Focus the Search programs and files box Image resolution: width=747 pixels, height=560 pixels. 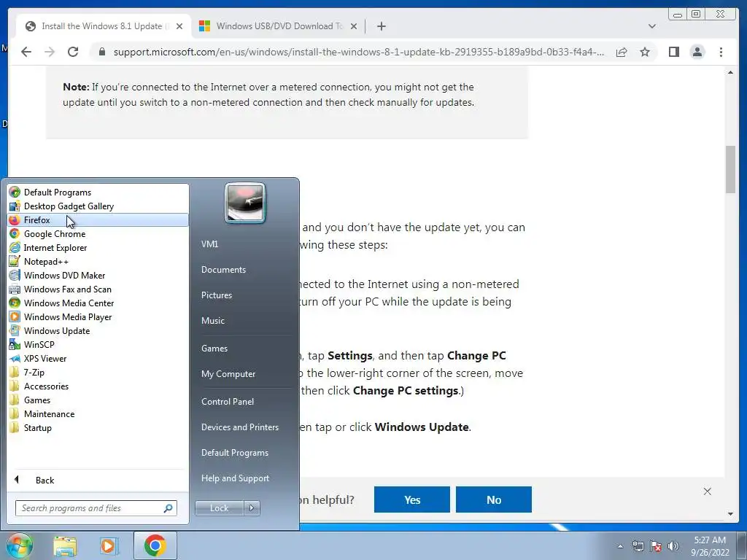(96, 508)
